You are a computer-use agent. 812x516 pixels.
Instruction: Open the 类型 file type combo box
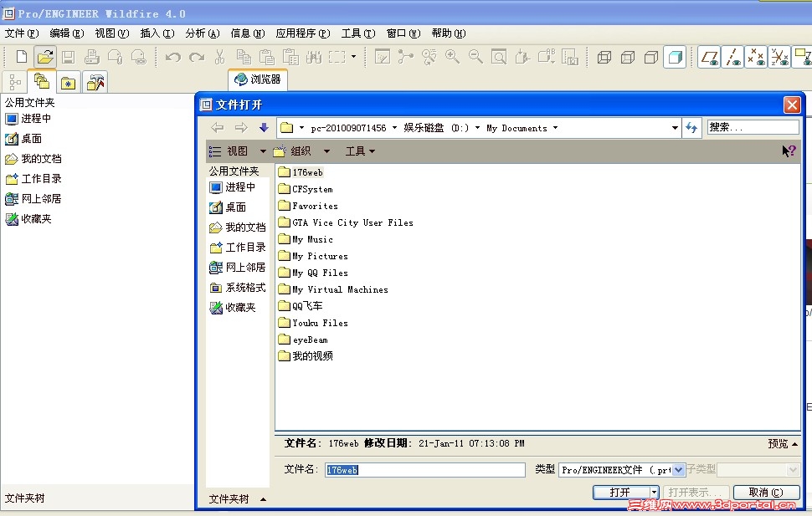(622, 470)
